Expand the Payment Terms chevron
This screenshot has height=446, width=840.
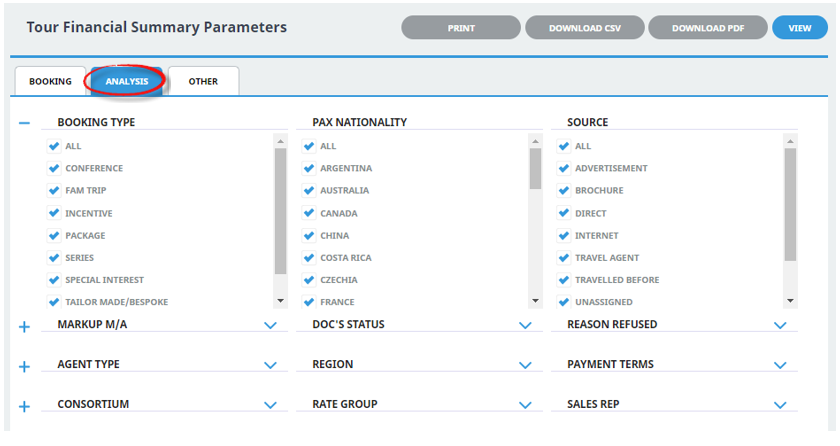(x=780, y=365)
